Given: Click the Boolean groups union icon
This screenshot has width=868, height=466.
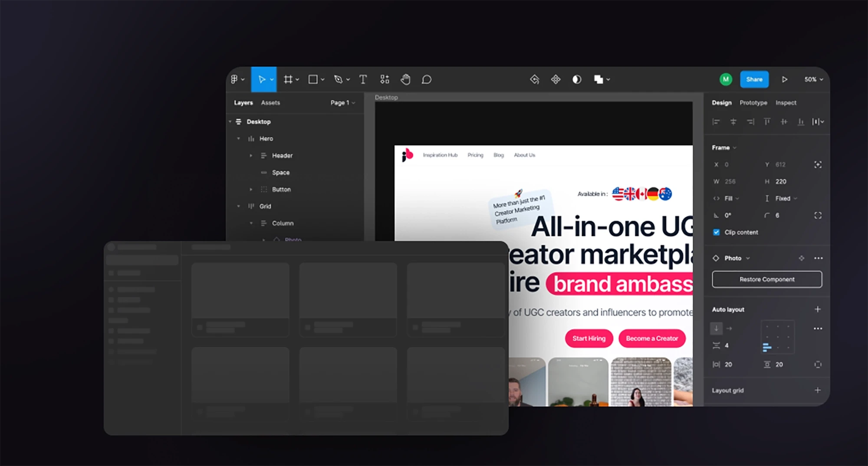Looking at the screenshot, I should pos(598,79).
